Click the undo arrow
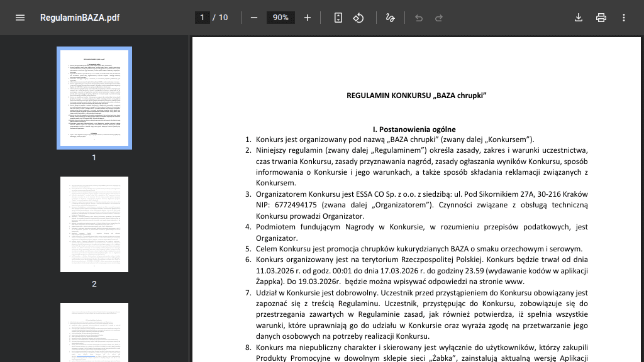 [x=418, y=18]
